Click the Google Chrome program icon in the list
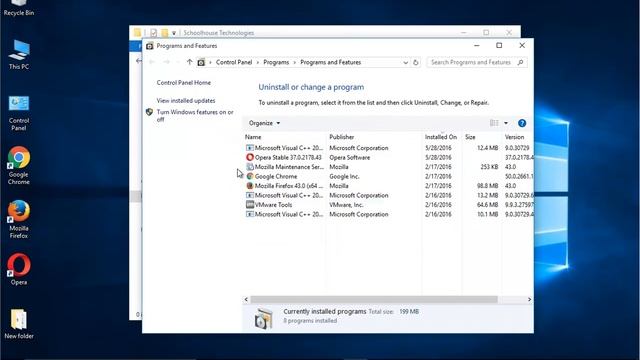The height and width of the screenshot is (360, 640). point(250,176)
